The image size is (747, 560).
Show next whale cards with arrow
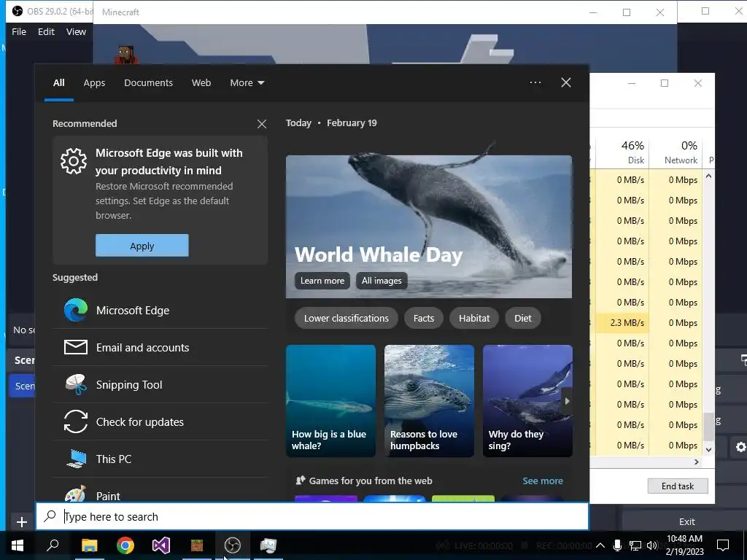pyautogui.click(x=567, y=401)
